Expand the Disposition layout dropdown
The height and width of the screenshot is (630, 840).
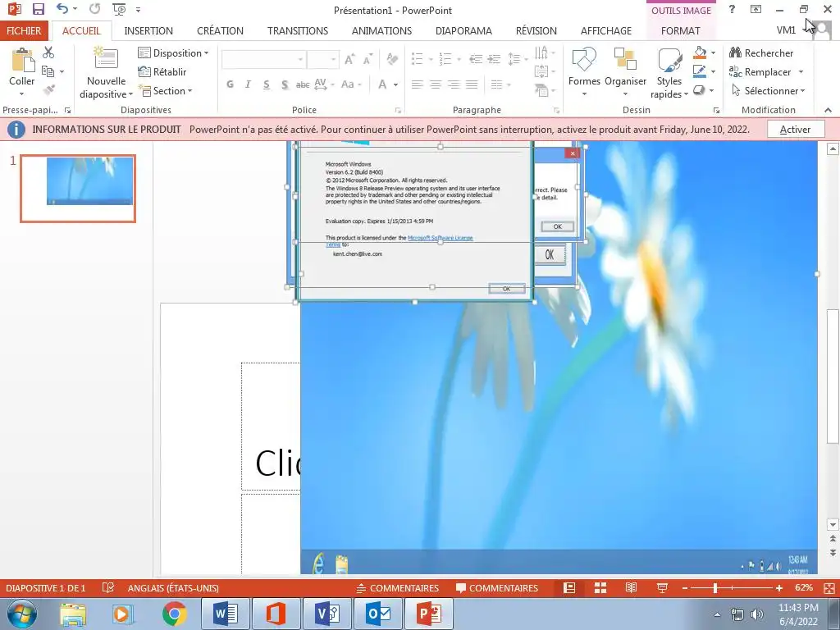pyautogui.click(x=173, y=52)
